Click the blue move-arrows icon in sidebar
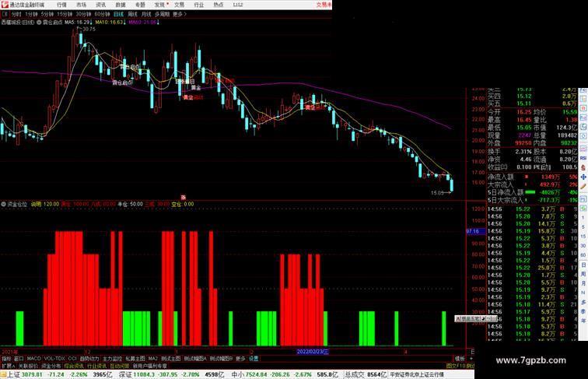This screenshot has width=588, height=379. click(x=583, y=177)
